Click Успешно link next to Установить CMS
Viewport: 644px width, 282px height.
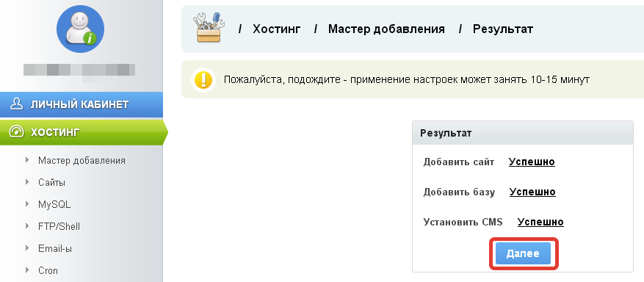pos(540,222)
